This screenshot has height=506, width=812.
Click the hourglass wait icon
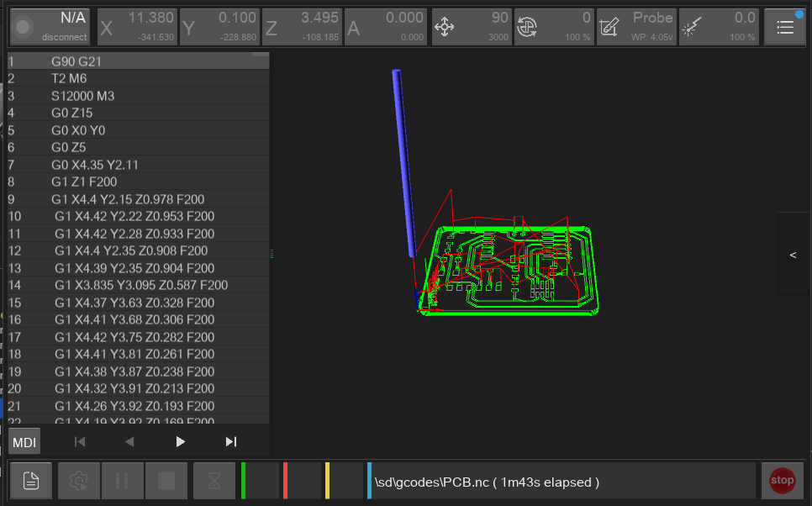point(214,481)
